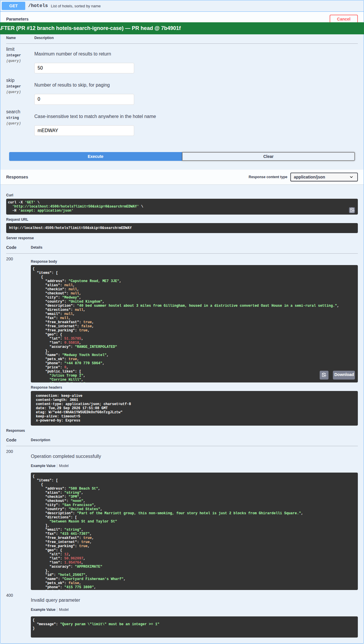Copy the curl command to clipboard
The width and height of the screenshot is (364, 644).
(x=352, y=210)
